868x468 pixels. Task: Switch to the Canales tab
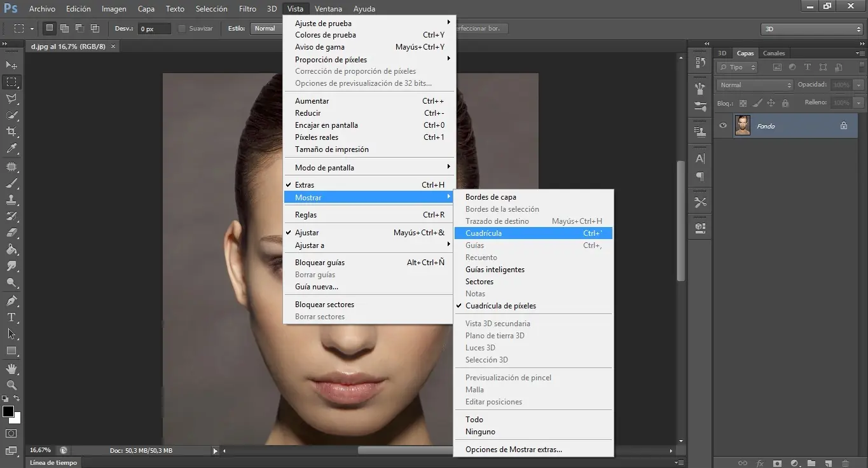tap(774, 53)
